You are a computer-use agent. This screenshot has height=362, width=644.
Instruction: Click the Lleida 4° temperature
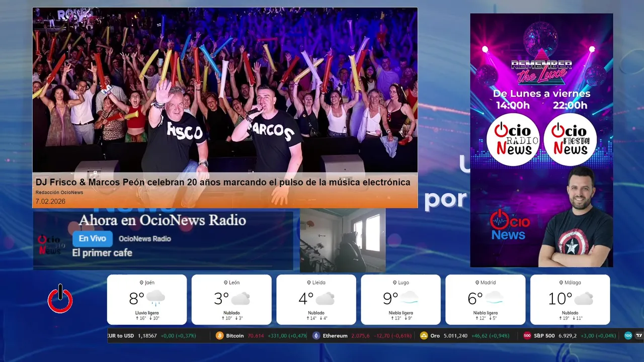pos(306,299)
